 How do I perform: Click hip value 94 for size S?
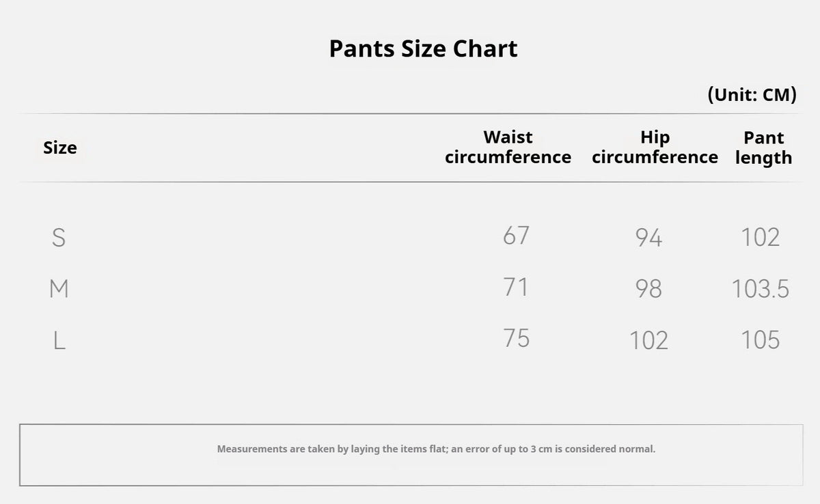[x=648, y=238]
